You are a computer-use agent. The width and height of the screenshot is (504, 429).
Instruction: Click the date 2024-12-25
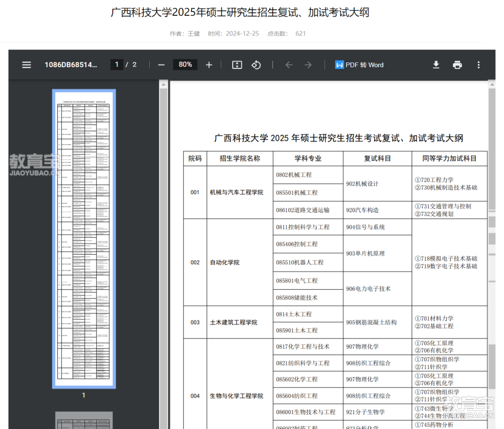click(242, 34)
